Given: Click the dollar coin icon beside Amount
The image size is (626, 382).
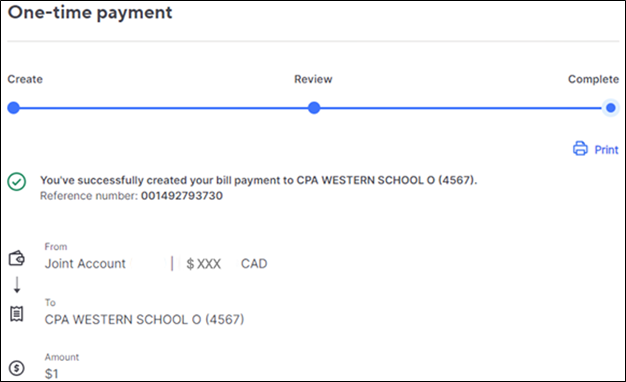Looking at the screenshot, I should (17, 368).
